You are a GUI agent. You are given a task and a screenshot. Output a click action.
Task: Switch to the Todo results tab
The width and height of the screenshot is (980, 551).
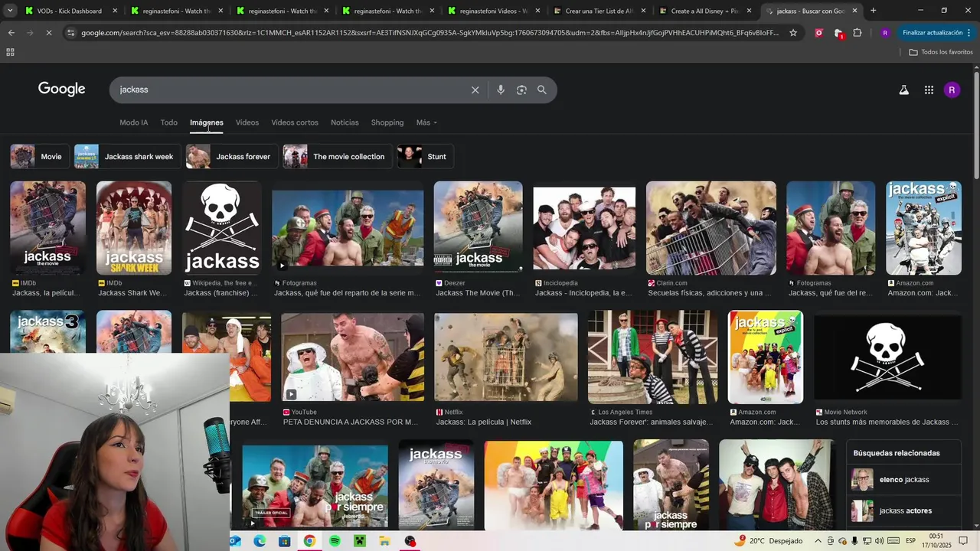coord(169,122)
